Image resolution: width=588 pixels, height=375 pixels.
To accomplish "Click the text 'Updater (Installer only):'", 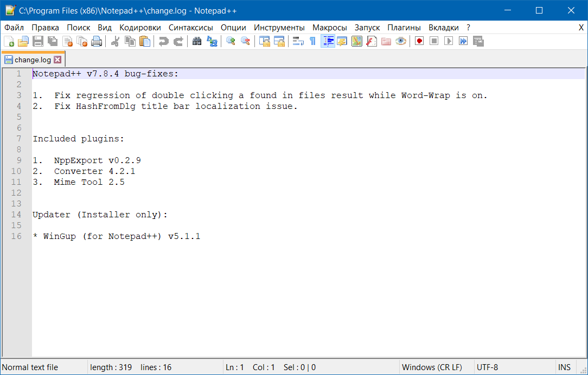I will [100, 215].
